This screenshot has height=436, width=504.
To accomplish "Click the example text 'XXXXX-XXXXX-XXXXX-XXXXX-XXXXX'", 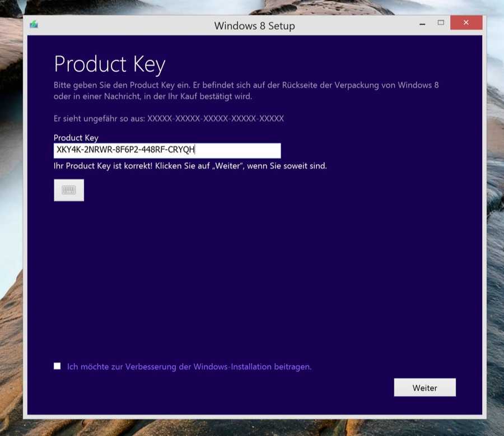I will pyautogui.click(x=216, y=118).
